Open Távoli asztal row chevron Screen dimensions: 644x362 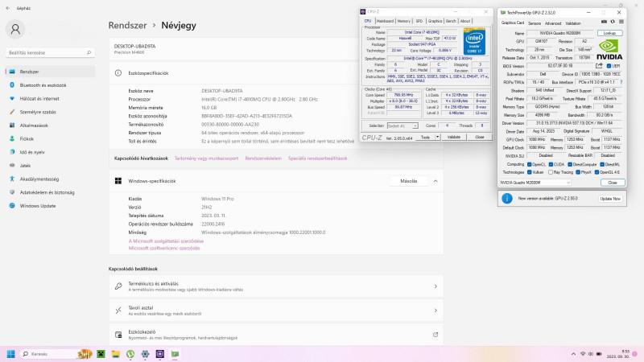(x=436, y=311)
